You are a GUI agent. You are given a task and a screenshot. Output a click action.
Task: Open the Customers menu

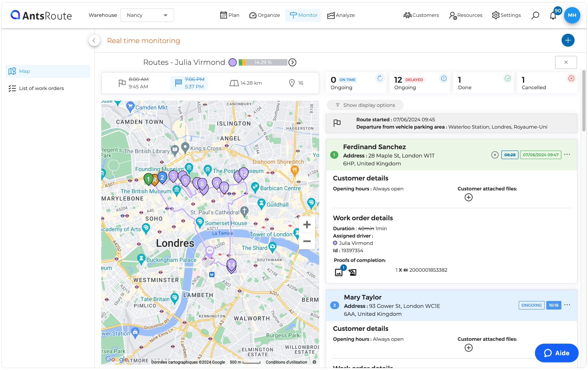[421, 15]
